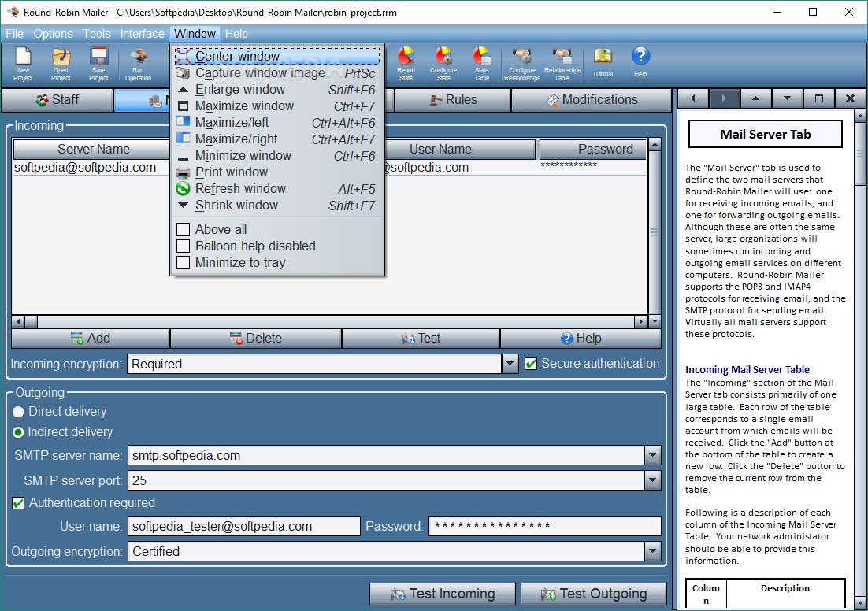
Task: Click the Test button under Incoming table
Action: coord(421,338)
